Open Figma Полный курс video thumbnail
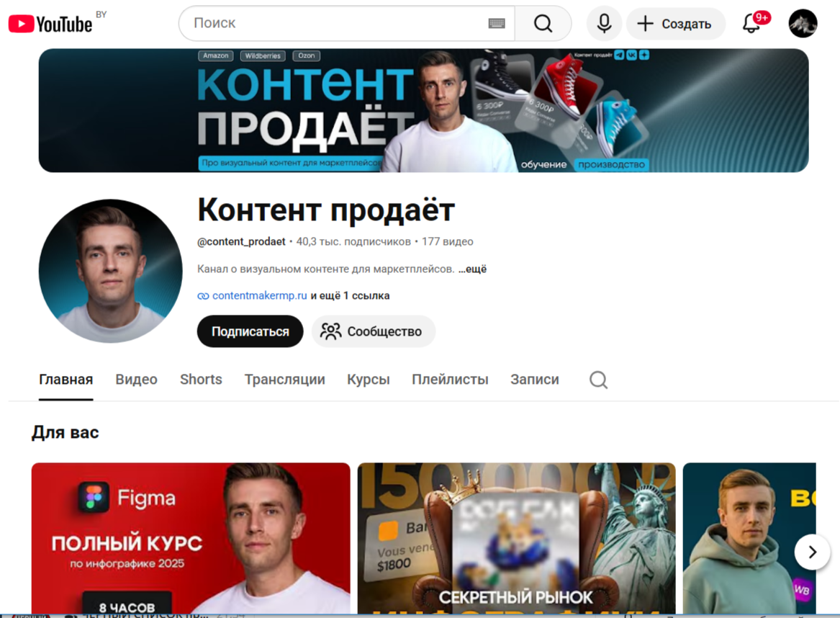 point(191,538)
